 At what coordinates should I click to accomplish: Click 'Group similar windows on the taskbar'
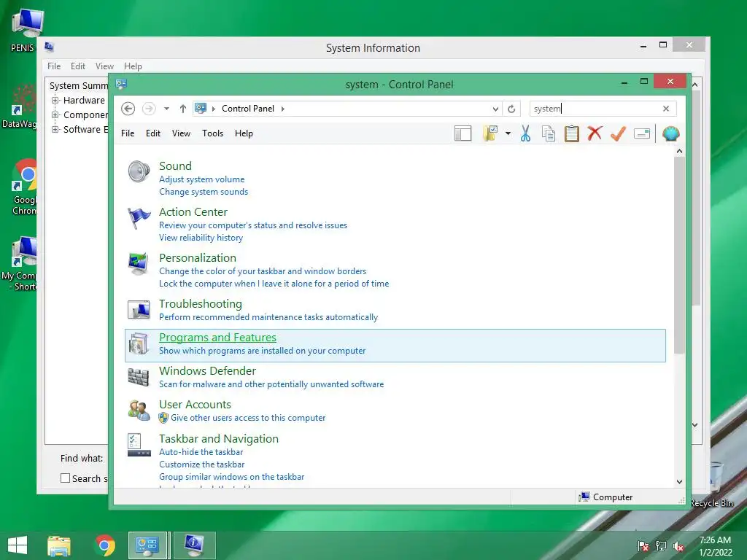pyautogui.click(x=231, y=477)
